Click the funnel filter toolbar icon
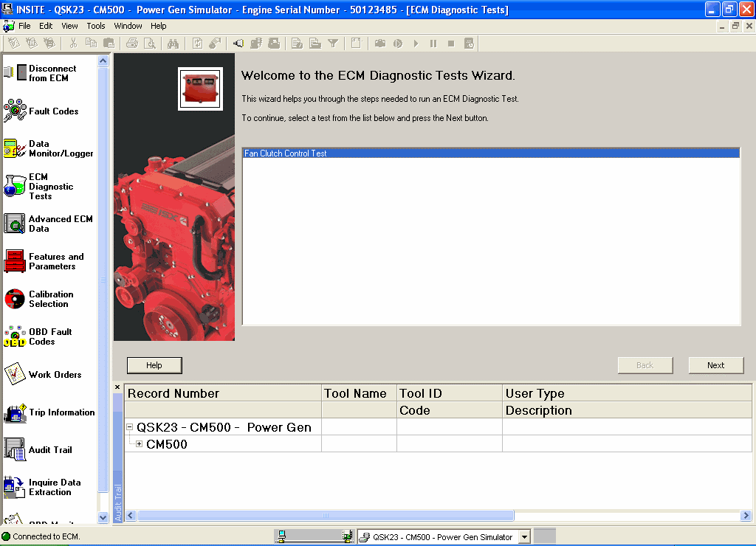Screen dimensions: 756x546 coord(333,44)
